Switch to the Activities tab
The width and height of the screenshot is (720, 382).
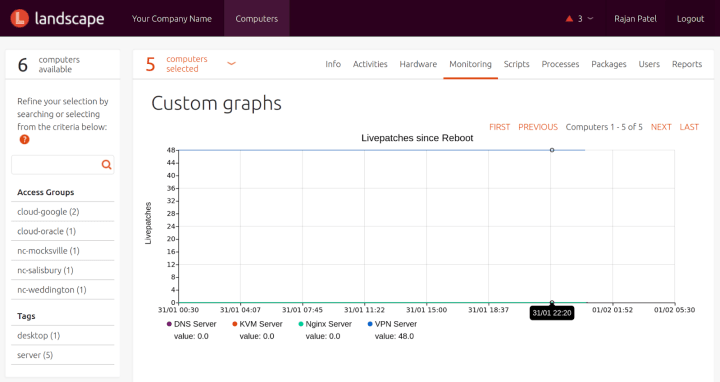(370, 64)
